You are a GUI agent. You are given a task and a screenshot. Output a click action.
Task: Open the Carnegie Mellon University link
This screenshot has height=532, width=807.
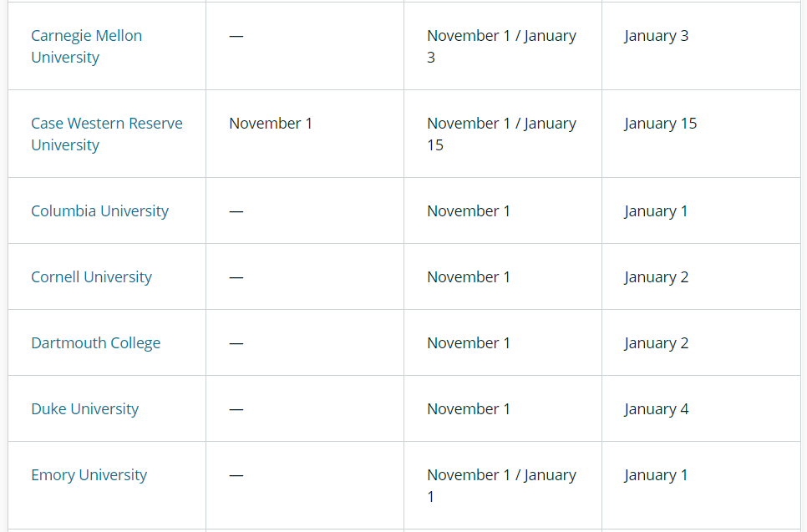click(86, 46)
